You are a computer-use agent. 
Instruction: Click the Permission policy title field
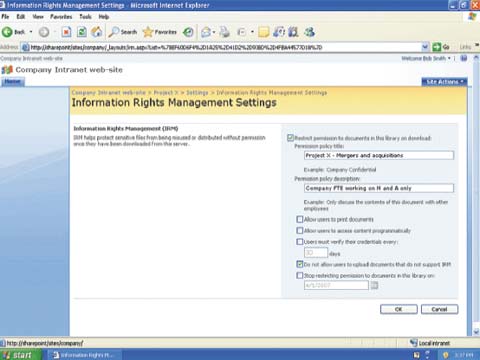coord(379,155)
